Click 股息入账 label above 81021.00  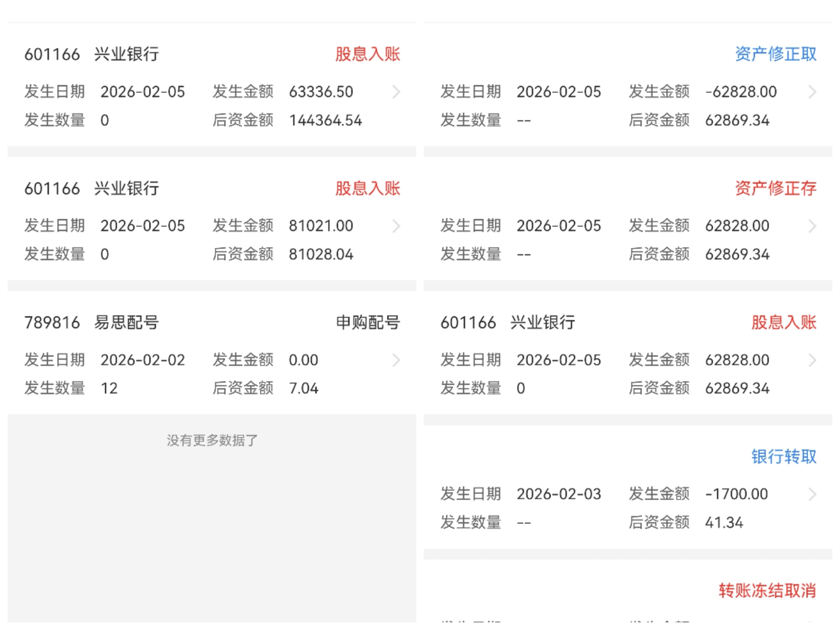(x=368, y=188)
